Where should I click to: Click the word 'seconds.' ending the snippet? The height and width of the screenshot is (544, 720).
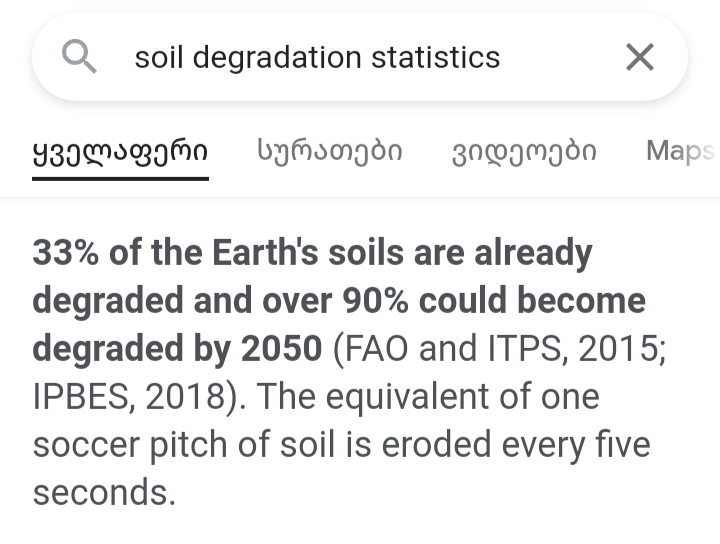(102, 492)
